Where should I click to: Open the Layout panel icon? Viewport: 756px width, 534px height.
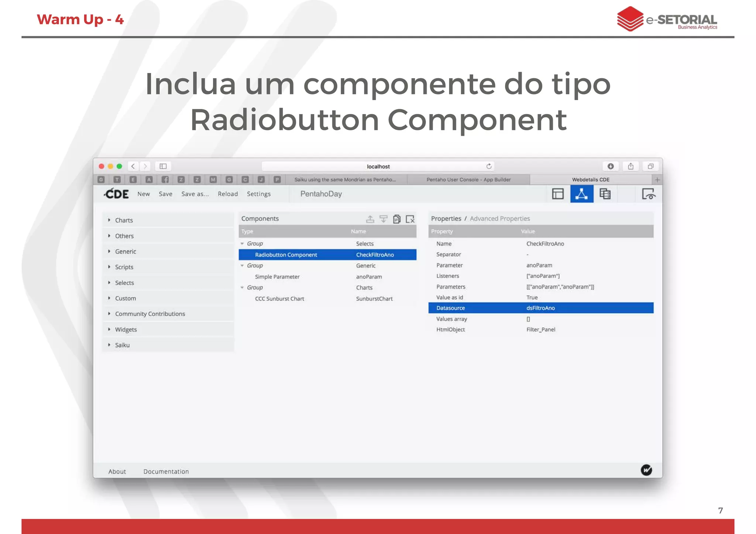[x=558, y=194]
